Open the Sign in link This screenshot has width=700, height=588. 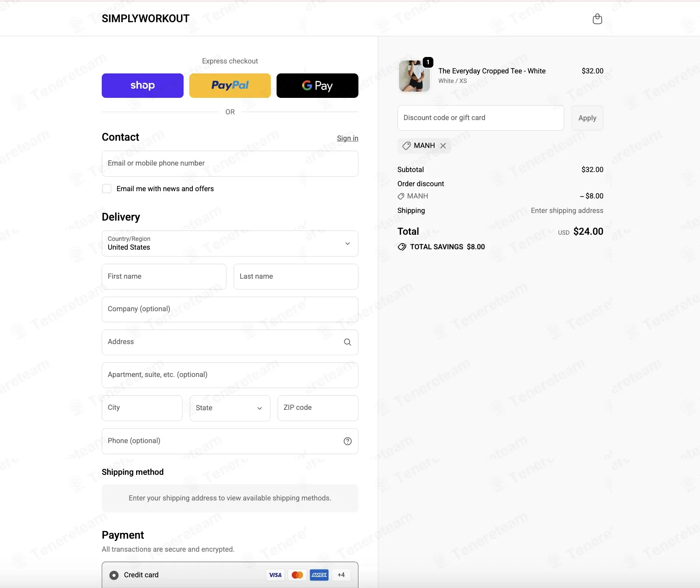coord(347,138)
